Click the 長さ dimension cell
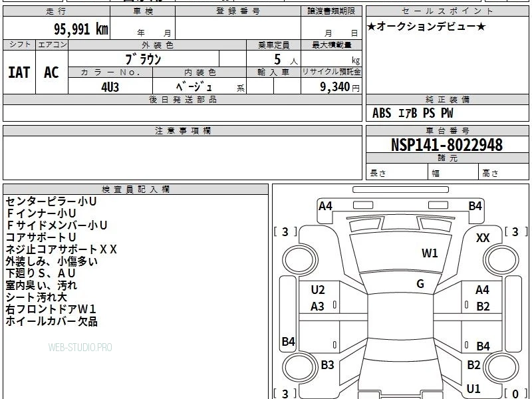532x399 pixels. point(397,172)
